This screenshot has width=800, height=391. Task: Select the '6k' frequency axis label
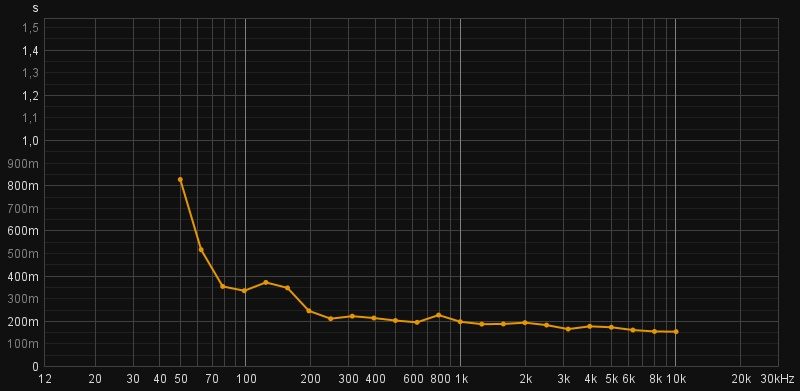pos(629,379)
